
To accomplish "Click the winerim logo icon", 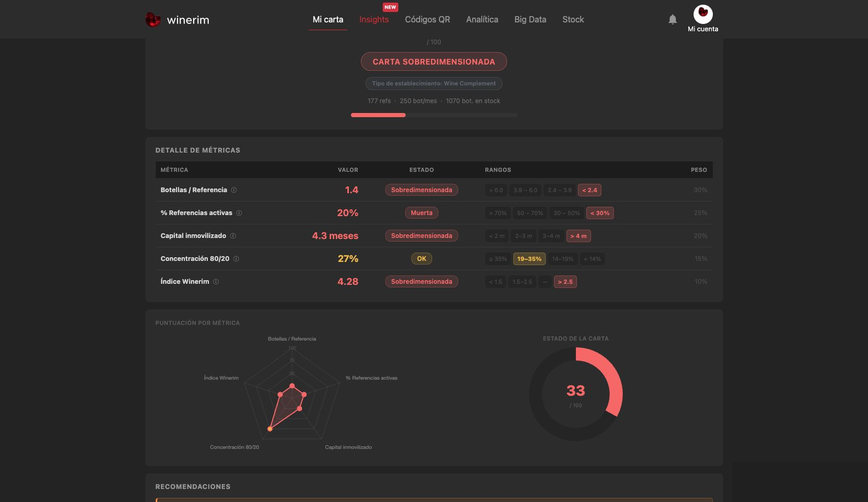I will [153, 20].
